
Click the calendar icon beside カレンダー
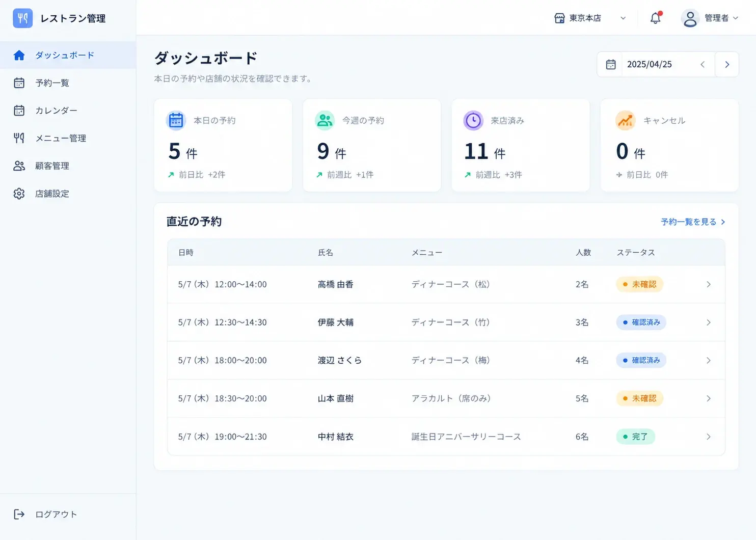[x=19, y=111]
